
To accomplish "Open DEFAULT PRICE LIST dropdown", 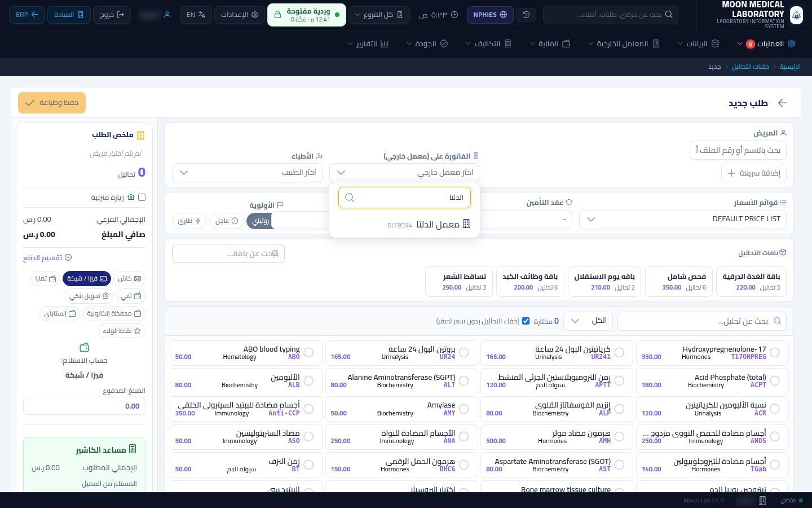I will tap(683, 219).
